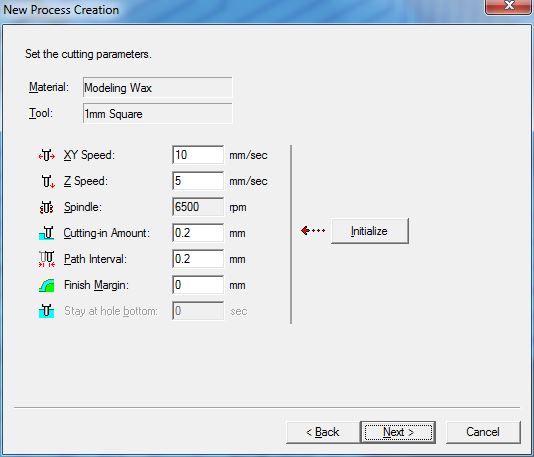This screenshot has width=534, height=457.
Task: Click mm unit beside Finish Margin
Action: point(237,285)
